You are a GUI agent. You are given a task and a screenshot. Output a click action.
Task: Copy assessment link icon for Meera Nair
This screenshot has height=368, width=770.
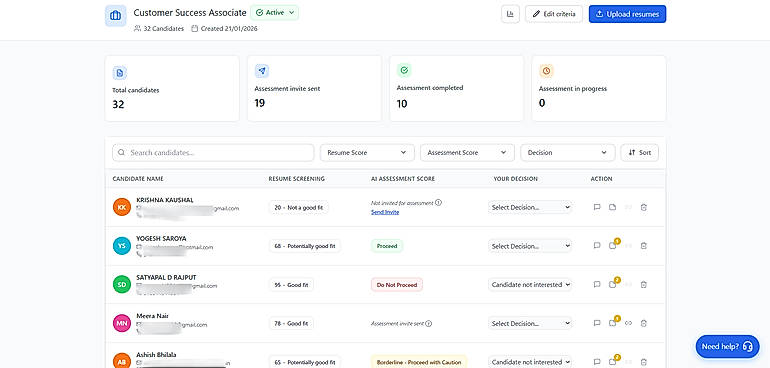628,323
